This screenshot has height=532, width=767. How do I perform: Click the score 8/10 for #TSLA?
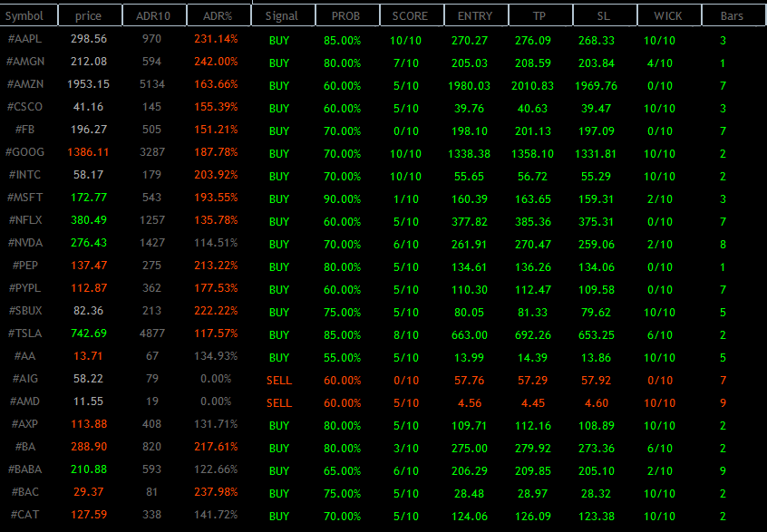pyautogui.click(x=406, y=335)
